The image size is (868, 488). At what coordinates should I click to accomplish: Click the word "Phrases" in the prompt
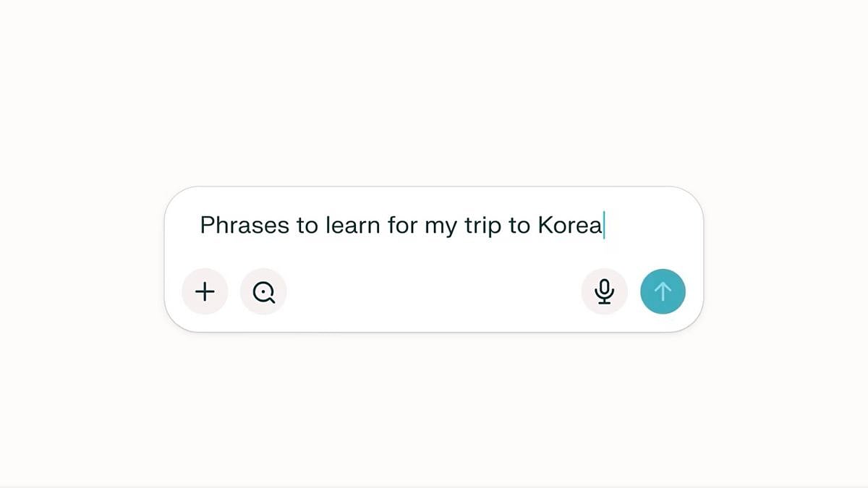click(244, 226)
